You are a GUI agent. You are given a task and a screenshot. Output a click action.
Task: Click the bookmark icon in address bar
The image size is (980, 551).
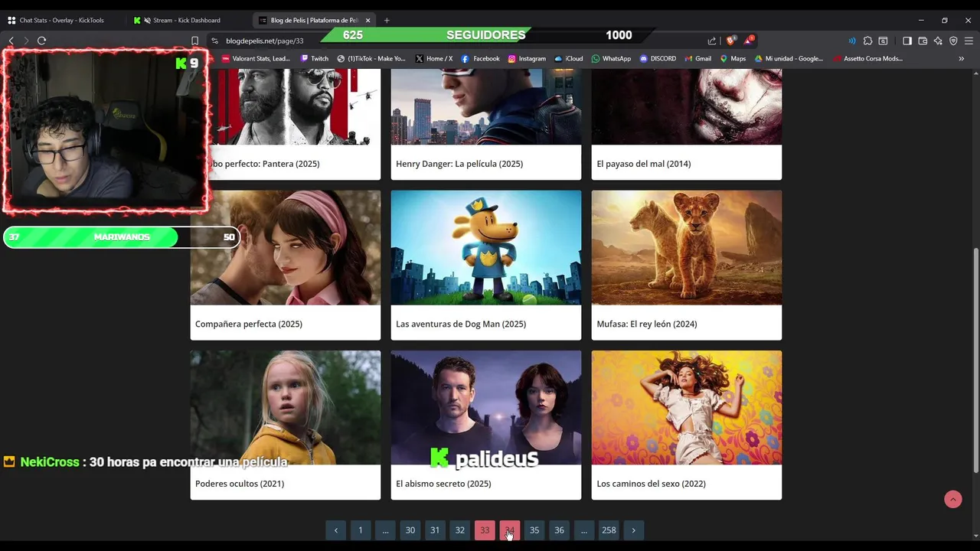(194, 41)
